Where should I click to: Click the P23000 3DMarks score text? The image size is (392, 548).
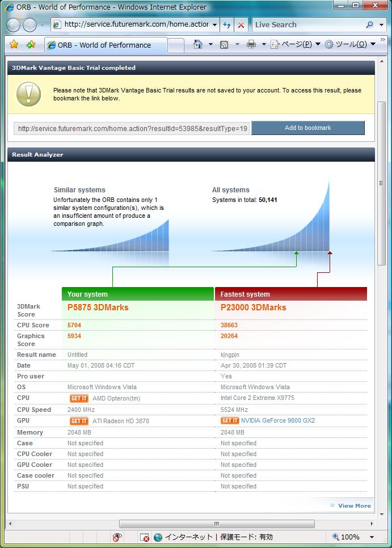[254, 307]
